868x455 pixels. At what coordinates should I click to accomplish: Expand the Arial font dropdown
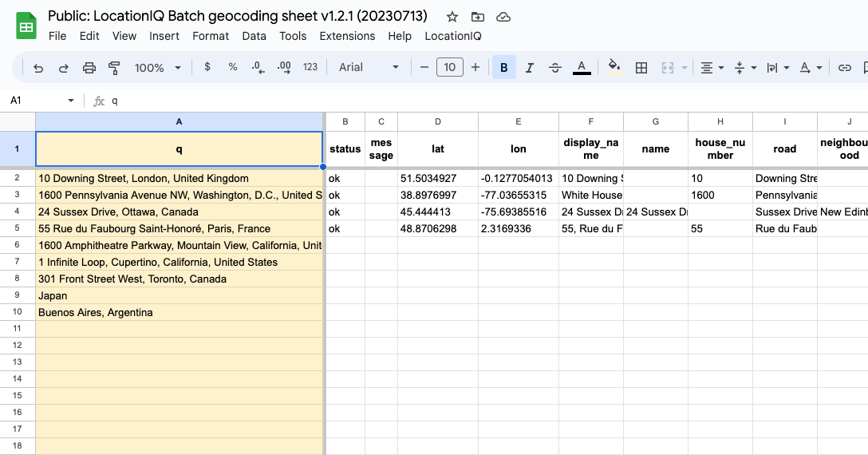pos(369,67)
